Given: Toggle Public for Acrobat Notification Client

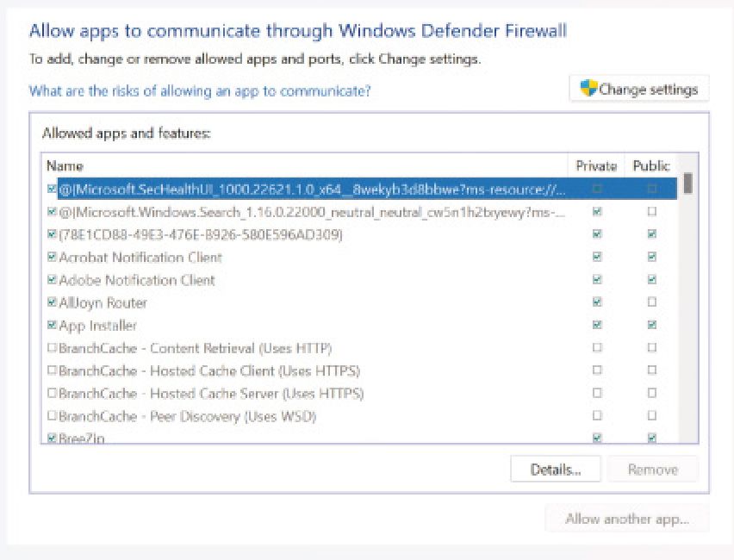Looking at the screenshot, I should (x=651, y=257).
